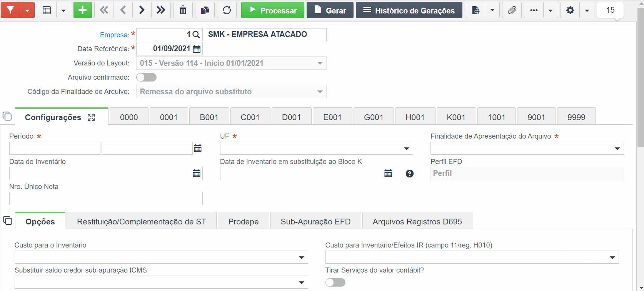Switch to tab 1001
Screen dimensions: 644x291
[x=497, y=117]
